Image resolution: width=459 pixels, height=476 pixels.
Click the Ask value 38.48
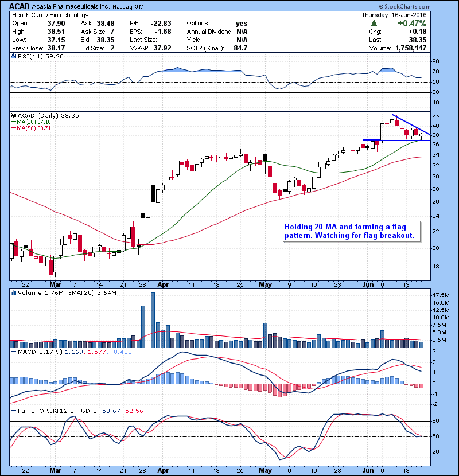pos(106,24)
